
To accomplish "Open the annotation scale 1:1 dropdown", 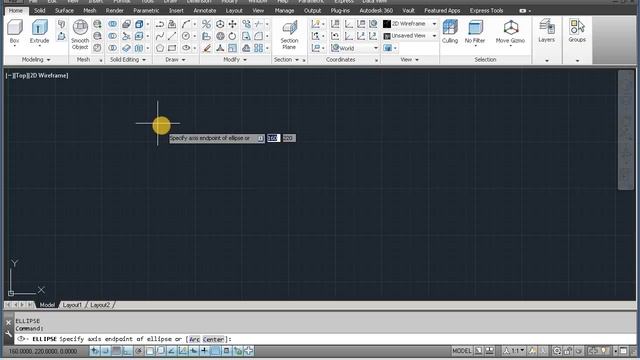I will (x=514, y=351).
